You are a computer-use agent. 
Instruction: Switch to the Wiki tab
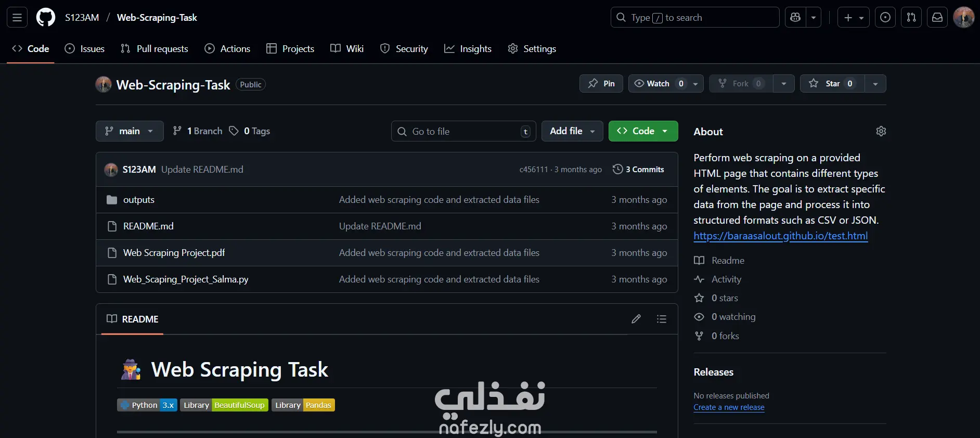coord(347,49)
